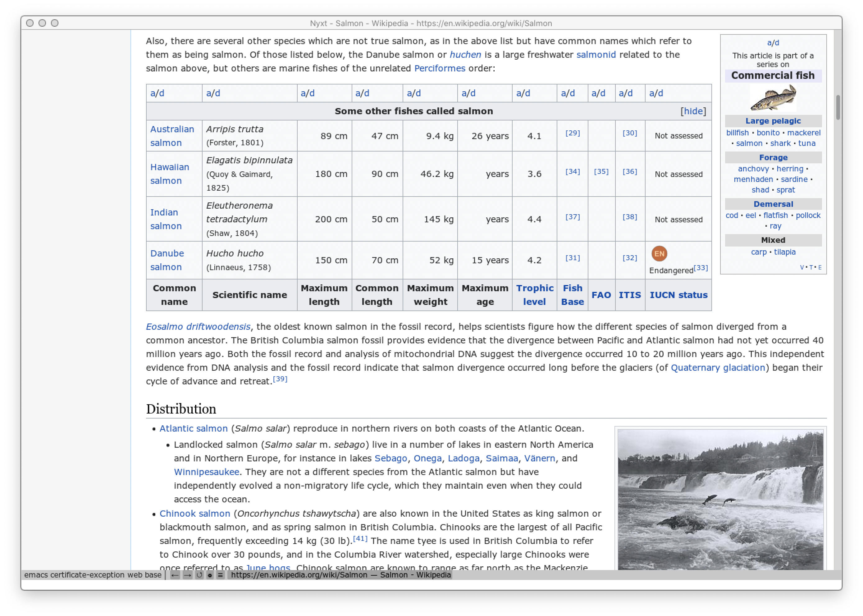Open the anchovy sidebar link
The width and height of the screenshot is (863, 616).
tap(753, 169)
